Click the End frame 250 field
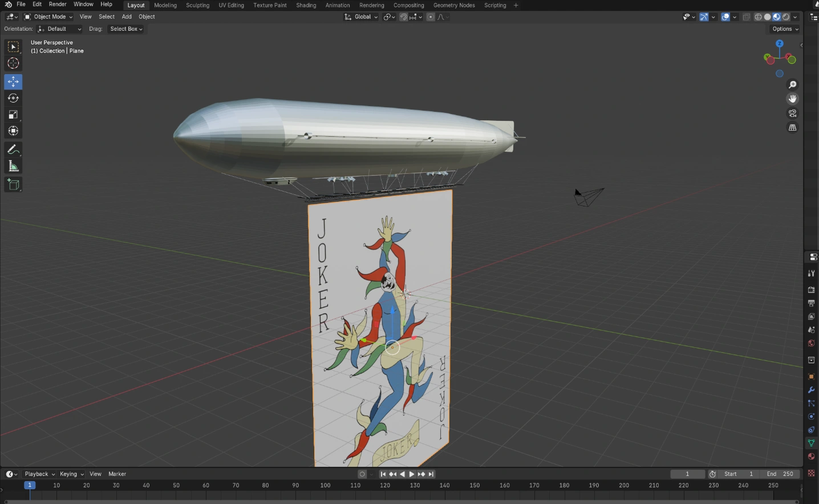819x504 pixels. [x=780, y=474]
